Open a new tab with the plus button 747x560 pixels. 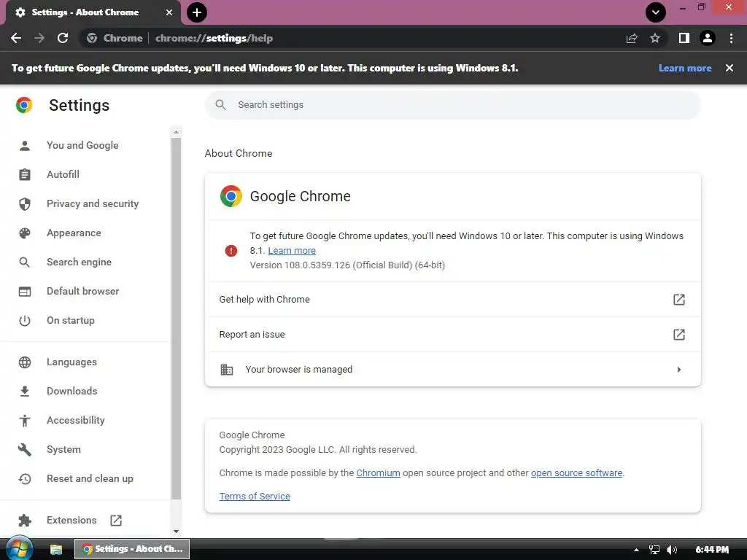(x=197, y=12)
